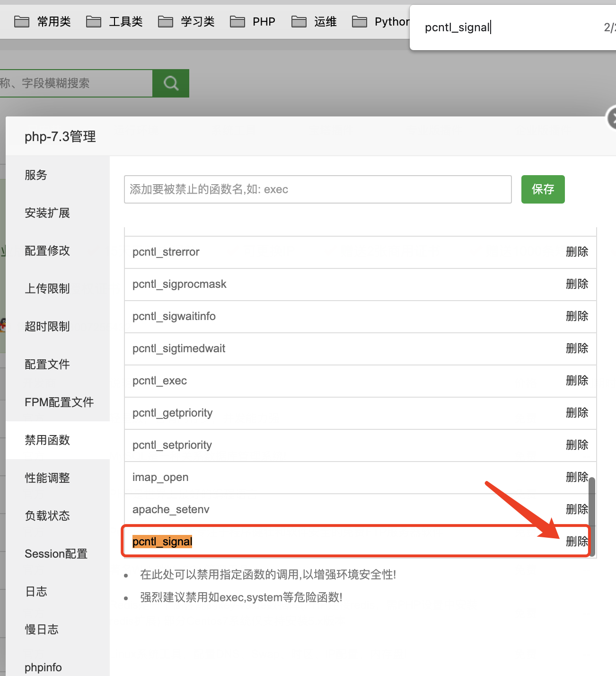The height and width of the screenshot is (676, 616).
Task: Click the php-7.3管理 dialog title
Action: coord(60,137)
